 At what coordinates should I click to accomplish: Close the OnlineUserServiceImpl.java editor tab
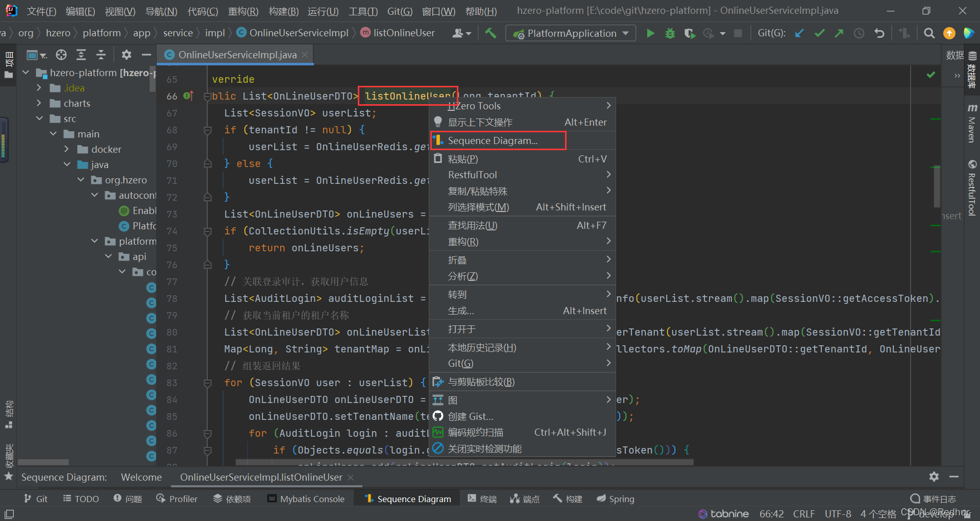pyautogui.click(x=305, y=55)
